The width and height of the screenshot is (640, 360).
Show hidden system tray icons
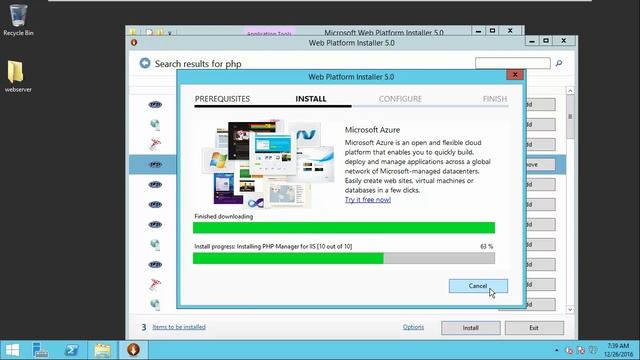(556, 350)
